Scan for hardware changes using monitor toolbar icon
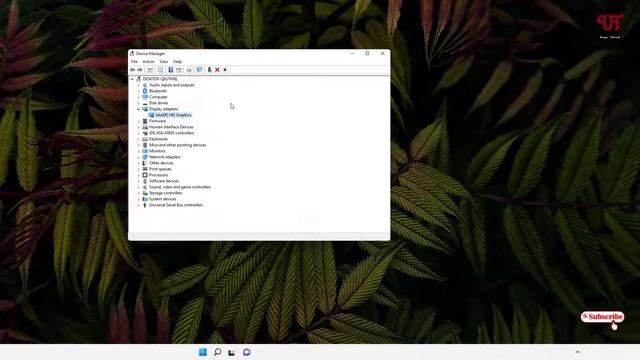 (199, 70)
